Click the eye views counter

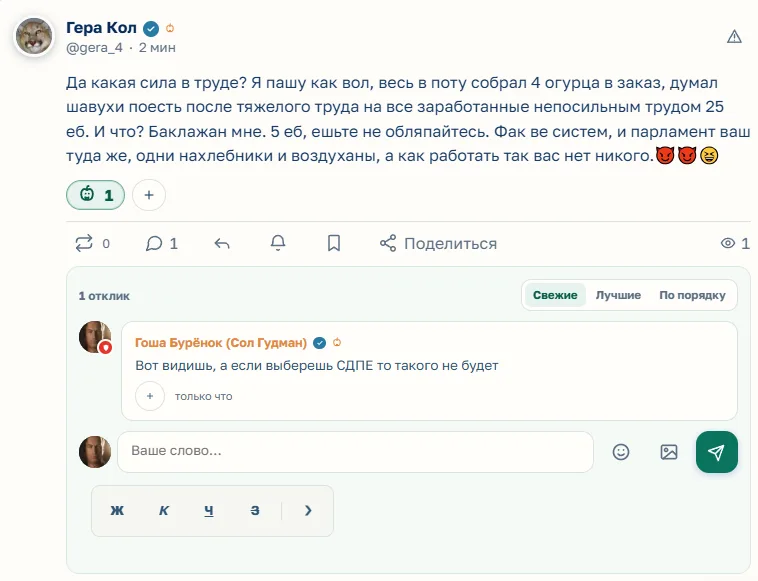(x=735, y=243)
